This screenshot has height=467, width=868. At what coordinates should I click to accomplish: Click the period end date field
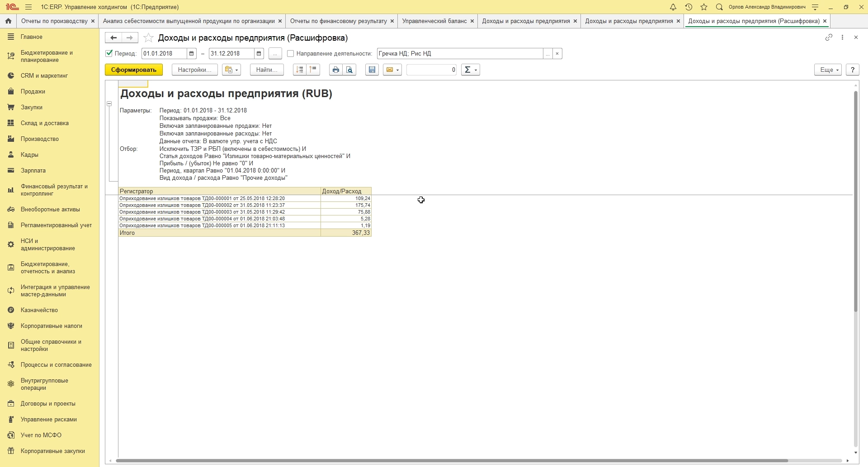click(x=231, y=54)
